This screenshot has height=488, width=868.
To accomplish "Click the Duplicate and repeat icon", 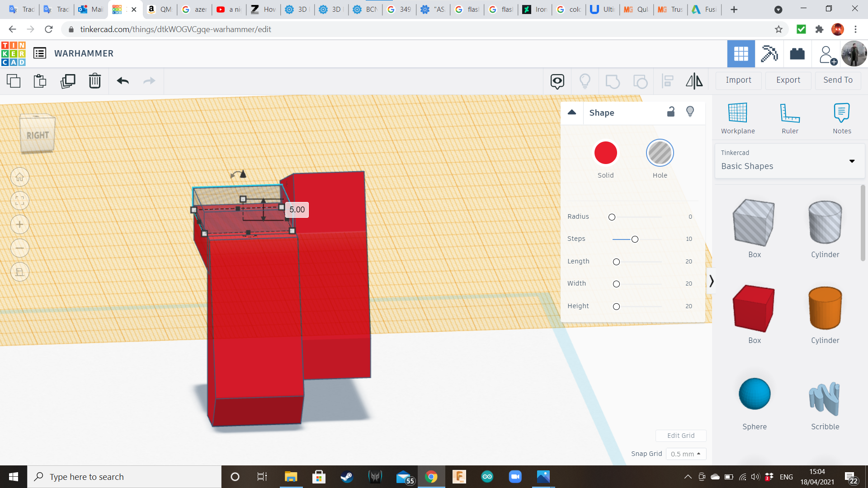I will coord(68,81).
